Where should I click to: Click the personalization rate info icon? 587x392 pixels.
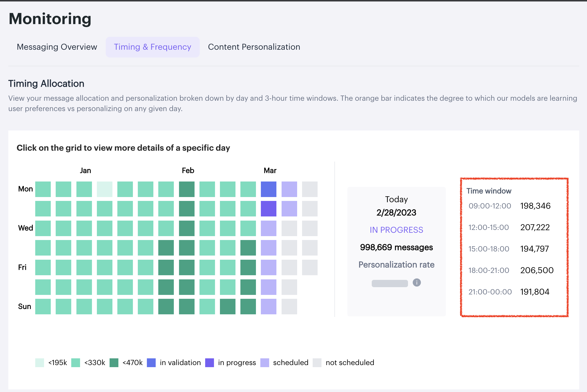(x=417, y=282)
